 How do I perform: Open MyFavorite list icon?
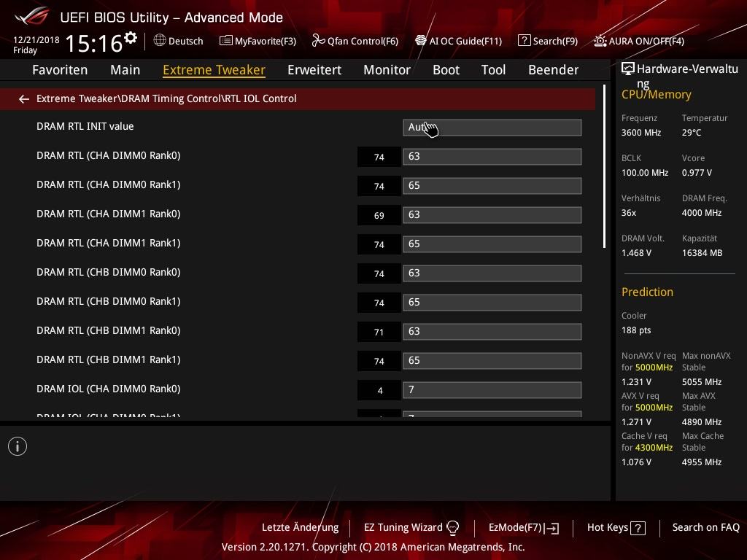(226, 41)
